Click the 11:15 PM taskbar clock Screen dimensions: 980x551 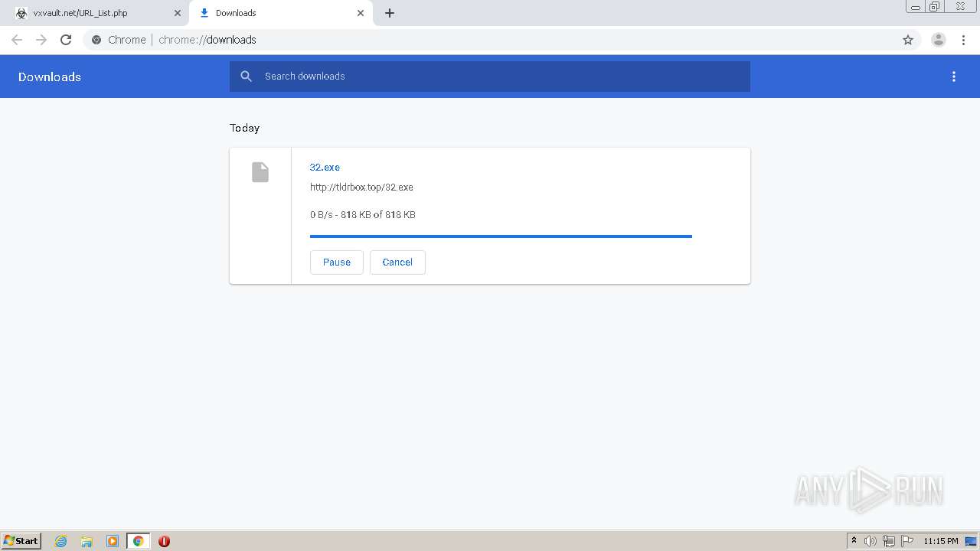click(941, 541)
